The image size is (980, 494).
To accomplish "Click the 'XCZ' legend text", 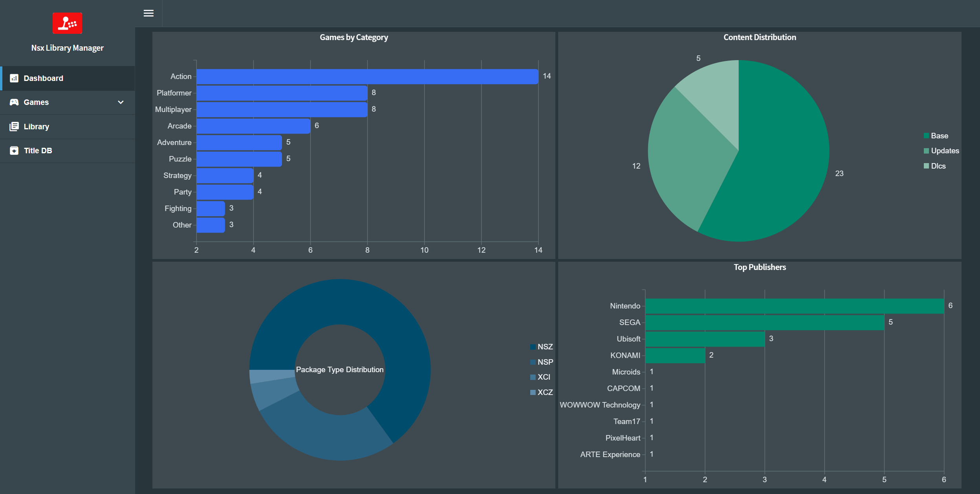I will (x=545, y=393).
